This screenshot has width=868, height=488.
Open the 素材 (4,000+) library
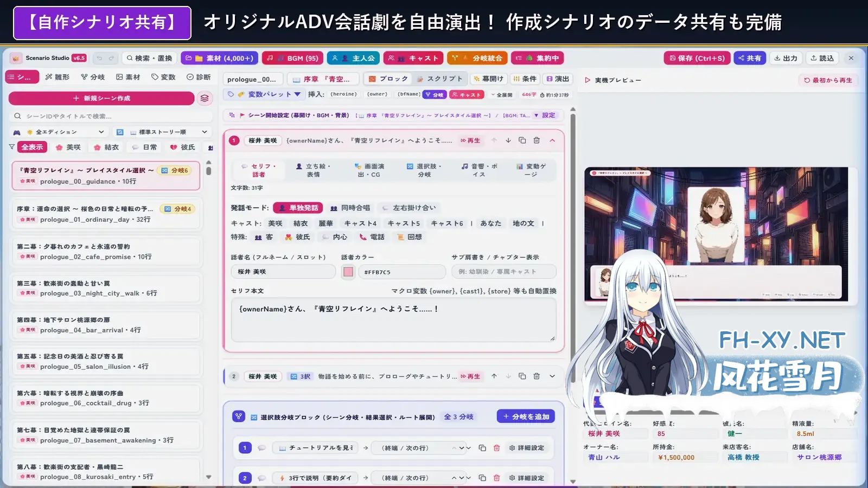click(x=220, y=58)
